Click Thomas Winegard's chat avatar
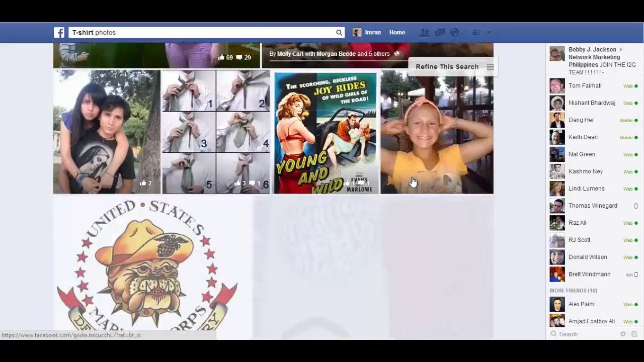This screenshot has height=362, width=644. 557,206
